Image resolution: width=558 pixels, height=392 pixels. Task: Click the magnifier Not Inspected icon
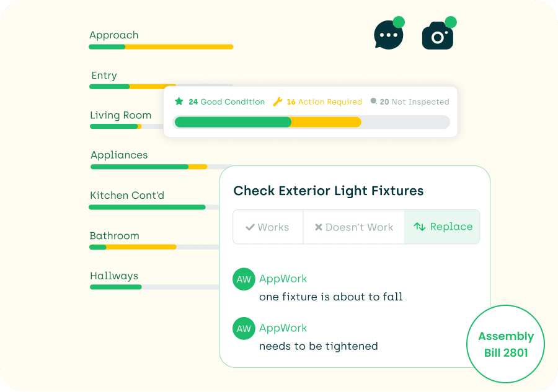point(374,102)
